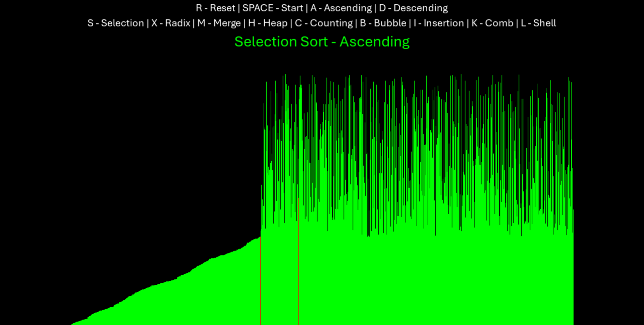644x325 pixels.
Task: Click the 'A - Ascending' label
Action: coord(341,8)
